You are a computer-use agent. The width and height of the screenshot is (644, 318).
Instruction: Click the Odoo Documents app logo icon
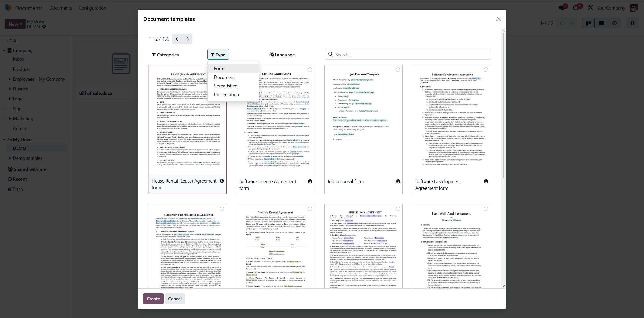(8, 8)
